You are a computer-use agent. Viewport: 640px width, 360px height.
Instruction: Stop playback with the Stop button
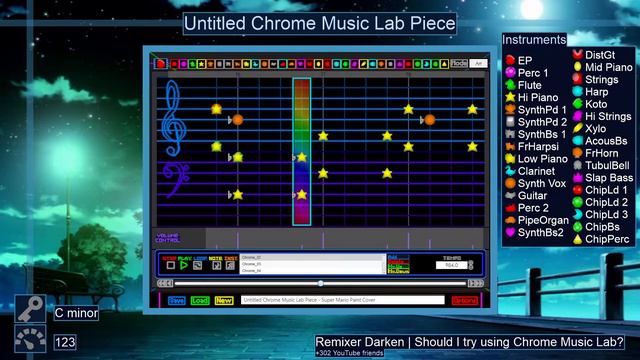(170, 265)
